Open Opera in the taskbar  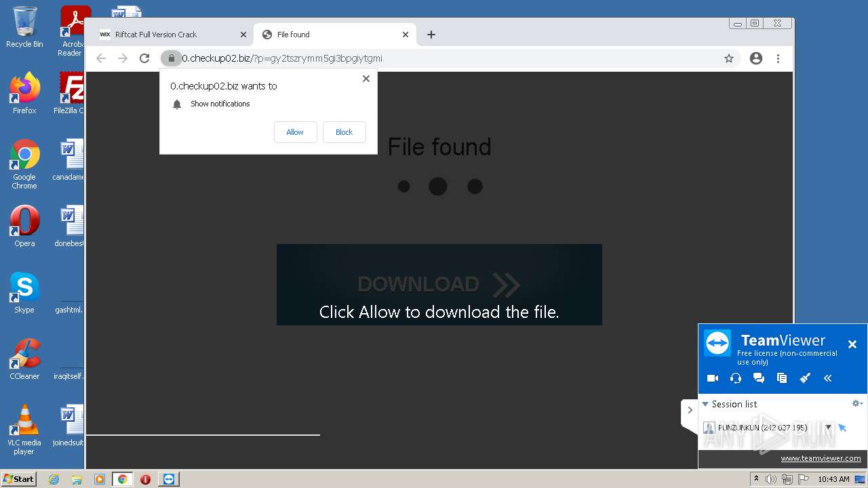pos(145,479)
